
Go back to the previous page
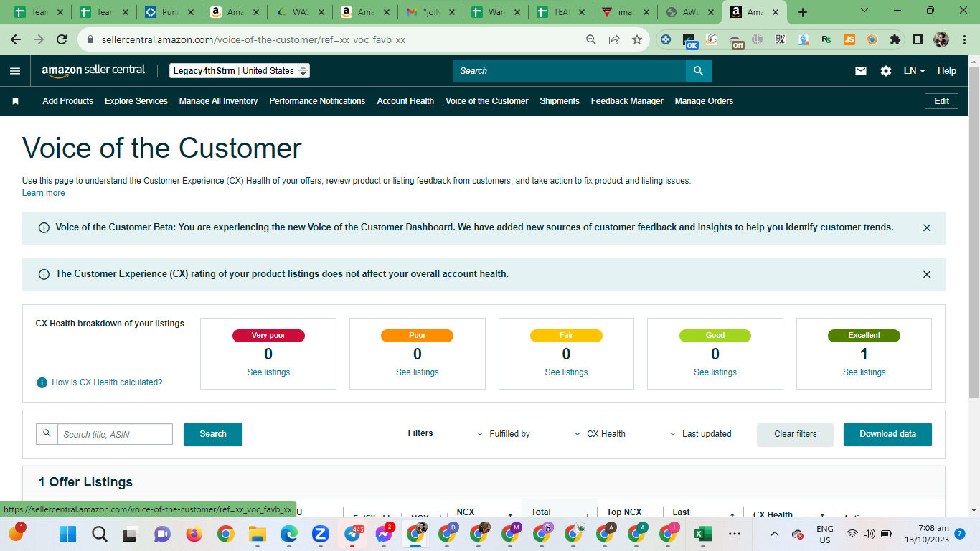pyautogui.click(x=16, y=40)
